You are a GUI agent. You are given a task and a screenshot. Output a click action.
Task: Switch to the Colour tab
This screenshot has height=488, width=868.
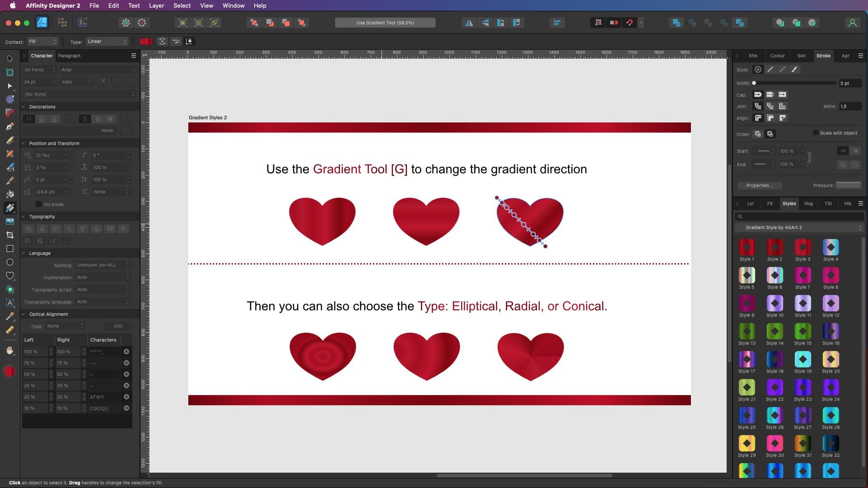[777, 56]
